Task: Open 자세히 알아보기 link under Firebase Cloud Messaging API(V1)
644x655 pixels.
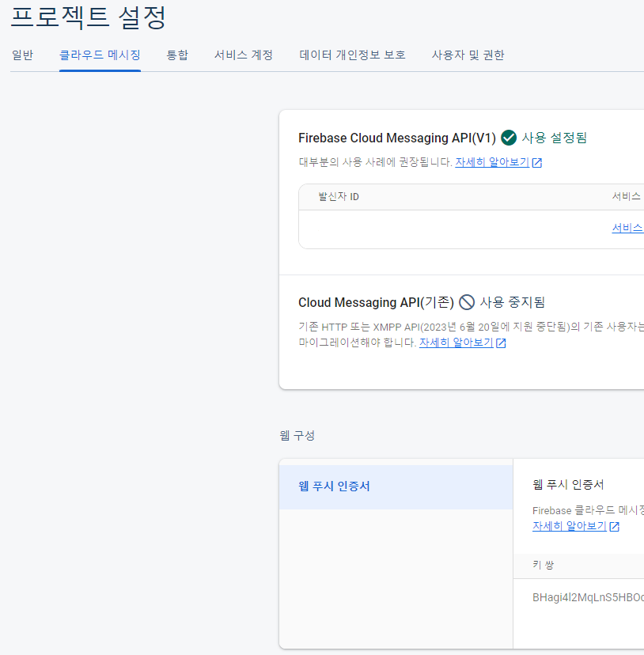Action: tap(492, 162)
